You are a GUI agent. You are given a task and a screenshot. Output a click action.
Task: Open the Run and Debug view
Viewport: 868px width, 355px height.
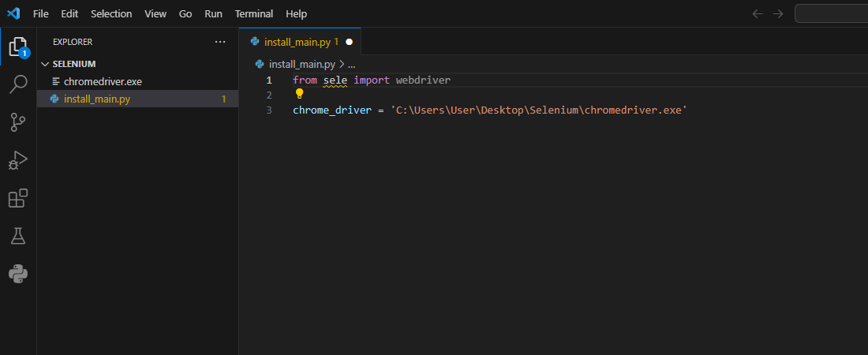[x=18, y=160]
